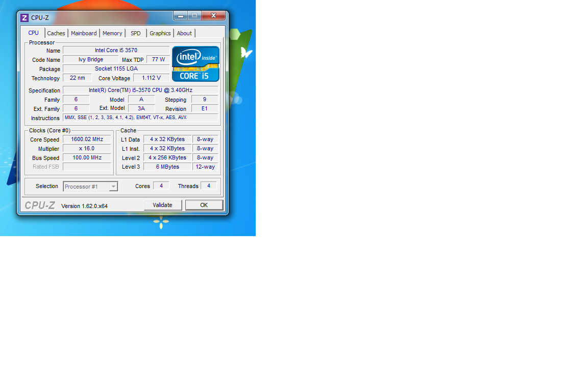Screen dimensions: 588x368
Task: Click the Code Name value Ivy Bridge
Action: (90, 59)
